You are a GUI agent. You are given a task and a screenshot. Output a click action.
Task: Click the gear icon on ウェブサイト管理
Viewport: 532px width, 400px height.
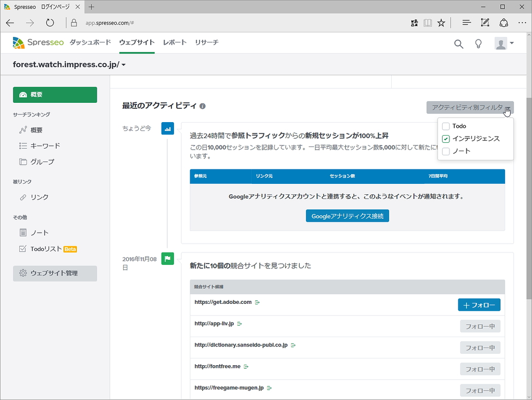(22, 274)
